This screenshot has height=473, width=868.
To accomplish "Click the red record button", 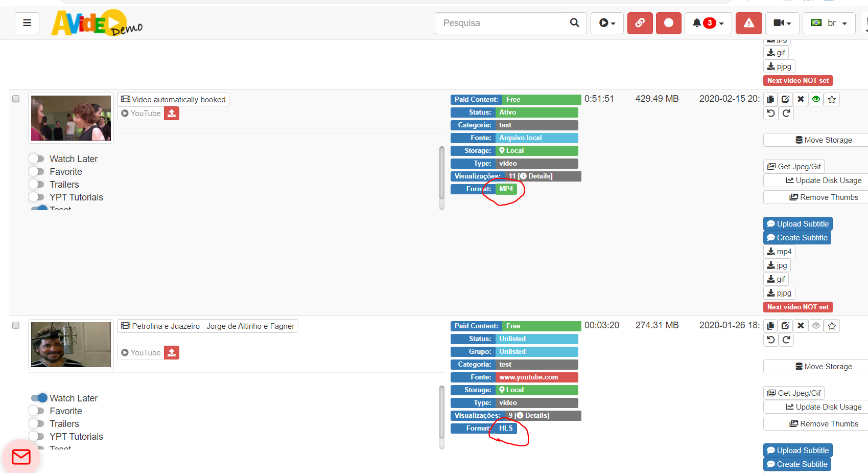I will [668, 23].
